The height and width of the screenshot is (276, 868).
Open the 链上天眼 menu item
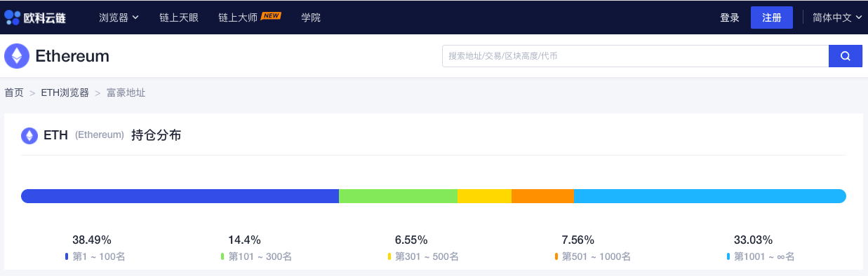point(178,18)
